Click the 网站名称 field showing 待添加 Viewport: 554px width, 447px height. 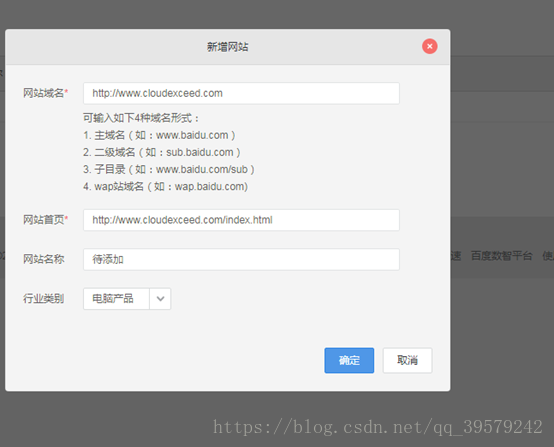tap(241, 259)
